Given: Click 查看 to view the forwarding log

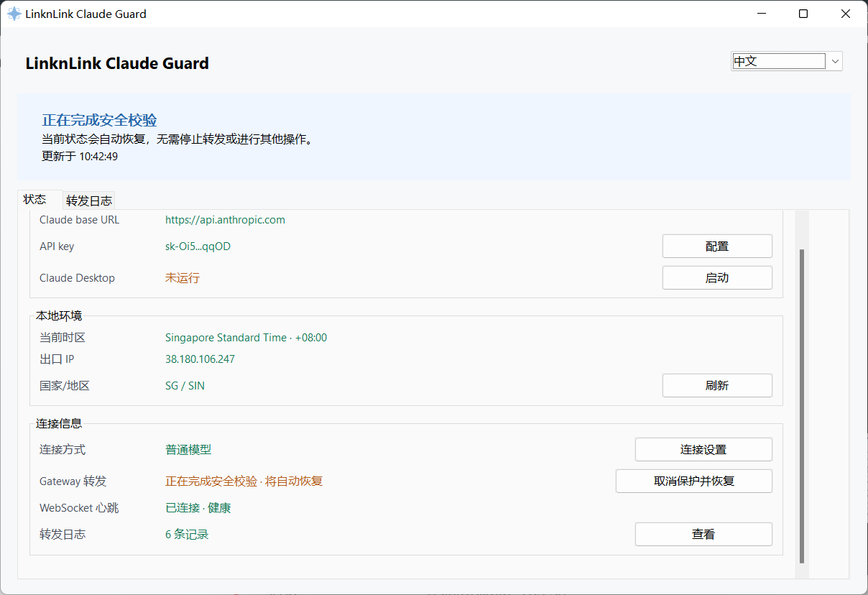Looking at the screenshot, I should click(x=703, y=534).
